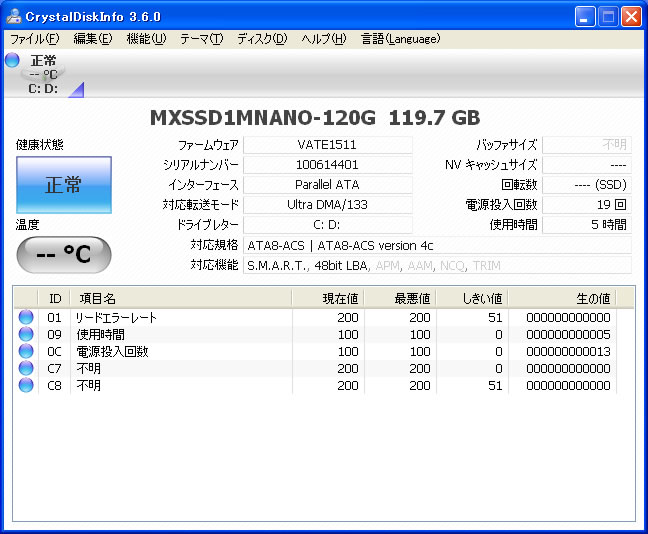
Task: Click the 最悪値 column header
Action: 400,298
